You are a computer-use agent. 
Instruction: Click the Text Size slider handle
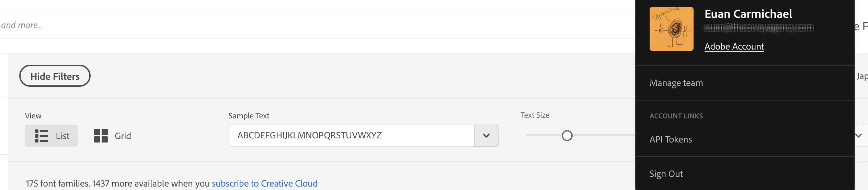tap(567, 136)
